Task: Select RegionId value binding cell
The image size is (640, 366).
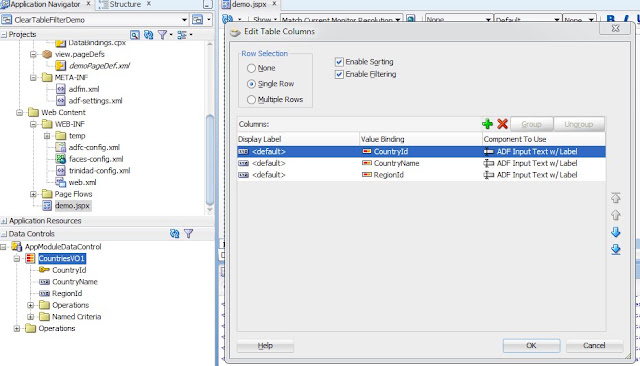Action: click(421, 175)
